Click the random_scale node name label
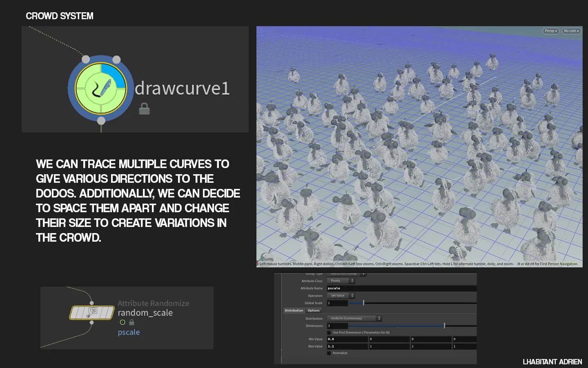The height and width of the screenshot is (368, 588). [x=145, y=313]
